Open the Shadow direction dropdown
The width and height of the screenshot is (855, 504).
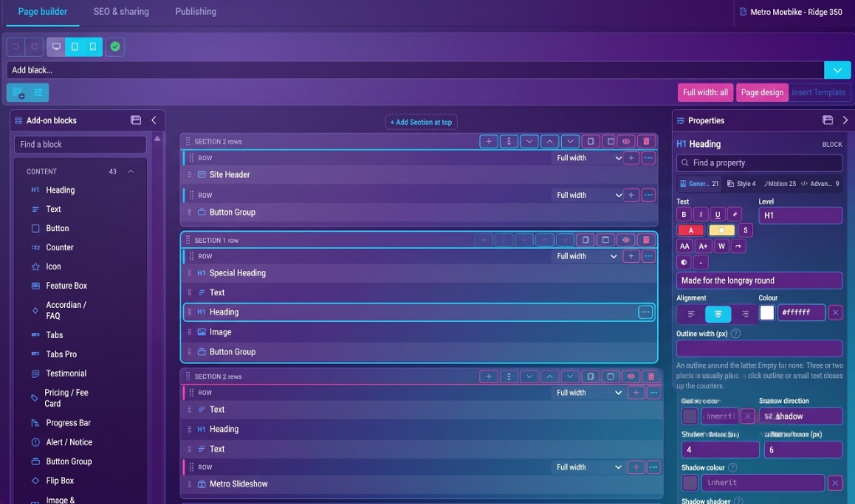[800, 416]
